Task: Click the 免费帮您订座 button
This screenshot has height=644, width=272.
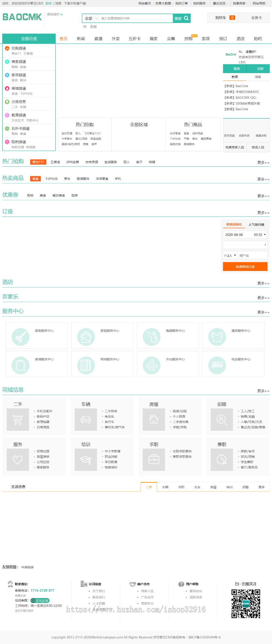Action: (x=245, y=266)
